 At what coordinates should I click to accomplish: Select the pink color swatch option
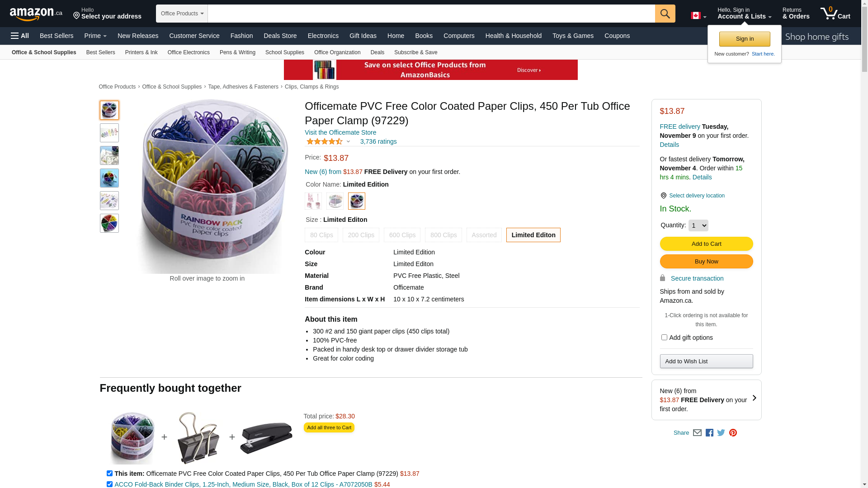point(313,201)
